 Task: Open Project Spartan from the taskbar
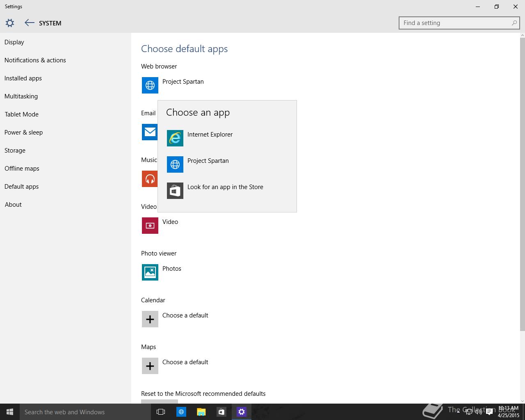click(181, 412)
